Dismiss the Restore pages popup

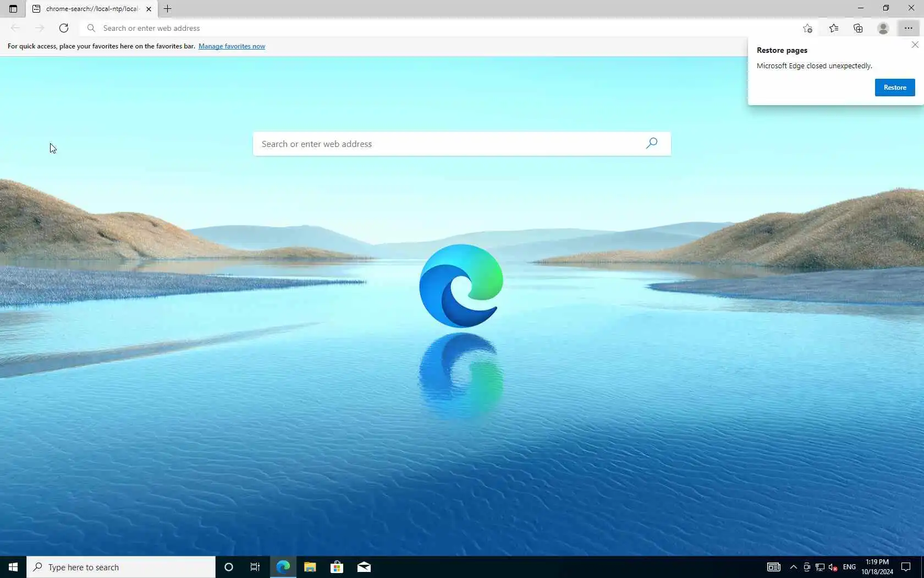click(915, 45)
